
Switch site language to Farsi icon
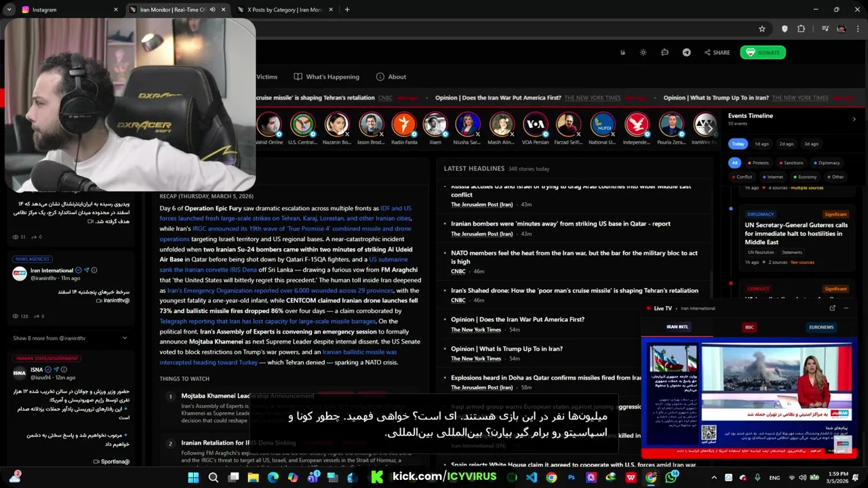click(x=623, y=52)
